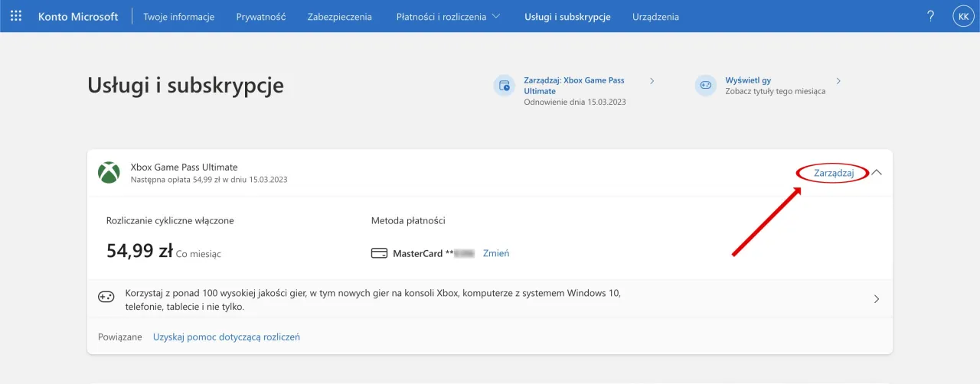The height and width of the screenshot is (384, 980).
Task: Open the Microsoft app launcher grid
Action: click(16, 16)
